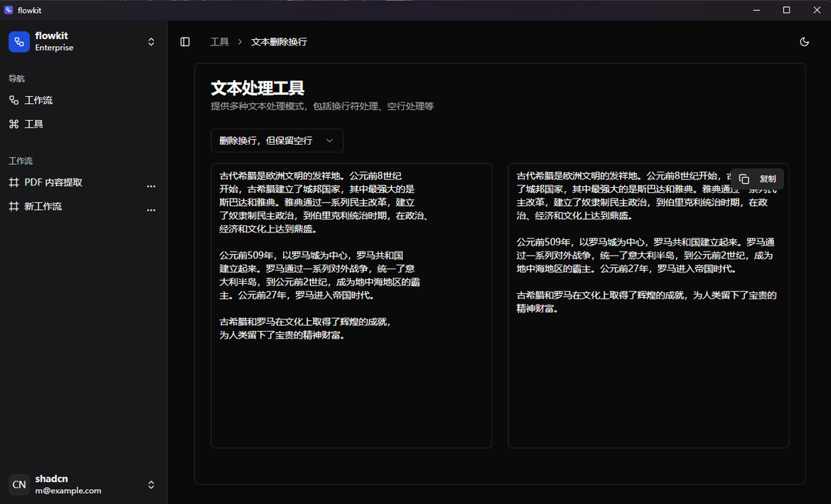The height and width of the screenshot is (504, 831).
Task: Expand the shadcn account menu chevron
Action: click(x=151, y=485)
